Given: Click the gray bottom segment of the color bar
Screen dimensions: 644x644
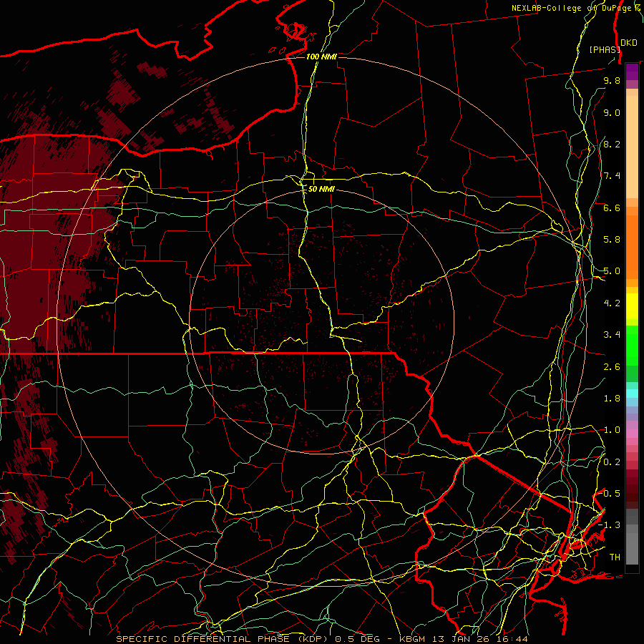Looking at the screenshot, I should pos(632,537).
